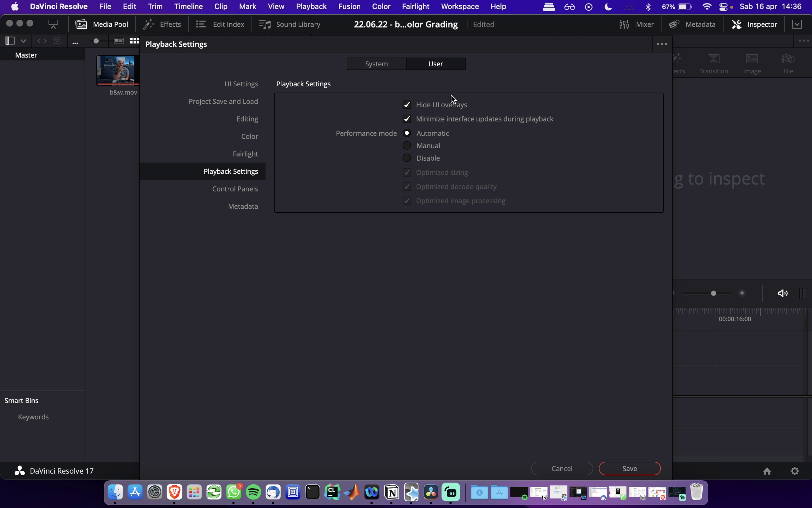Viewport: 812px width, 508px height.
Task: Click the navigate back/forward arrows icon
Action: 42,41
